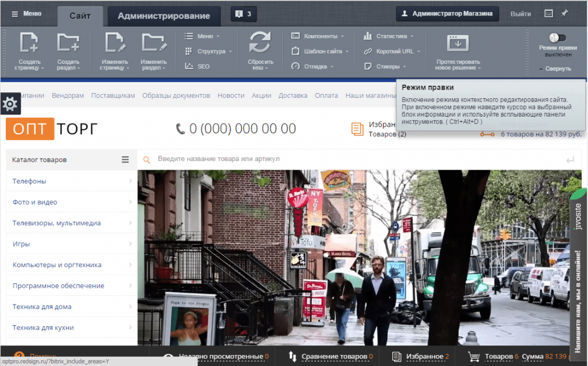Click the notifications icon with count 3
The height and width of the screenshot is (366, 588).
pos(243,14)
